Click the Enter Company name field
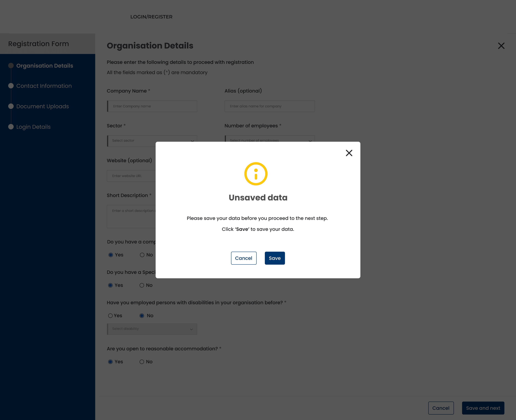516x420 pixels. point(152,106)
